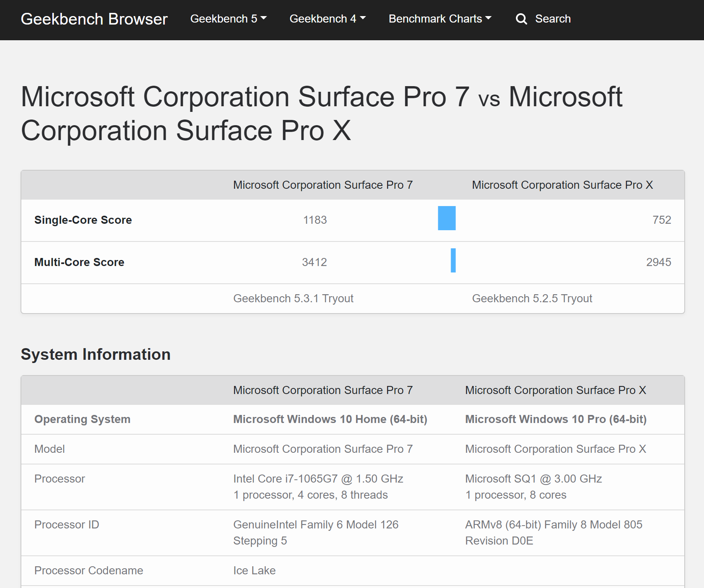Click the 3412 multi-core score
This screenshot has height=588, width=704.
click(314, 262)
